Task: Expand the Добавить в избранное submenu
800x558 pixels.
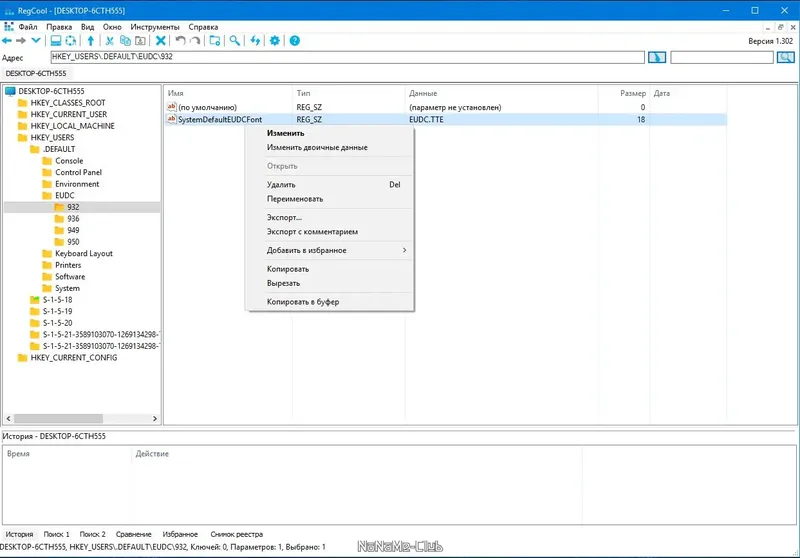Action: click(x=330, y=250)
